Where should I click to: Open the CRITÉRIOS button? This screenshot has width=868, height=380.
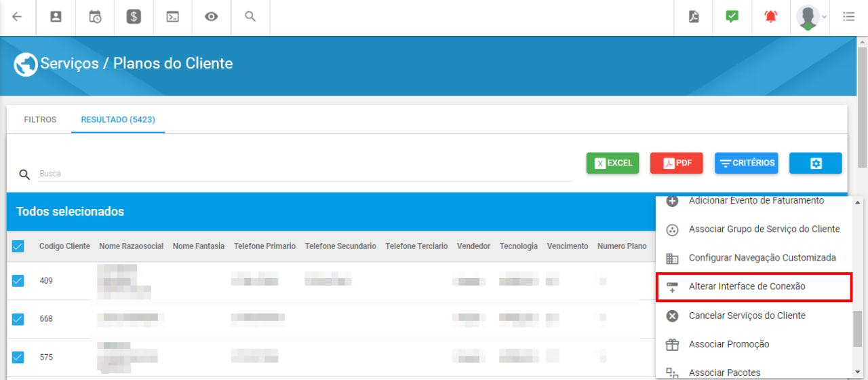point(747,163)
